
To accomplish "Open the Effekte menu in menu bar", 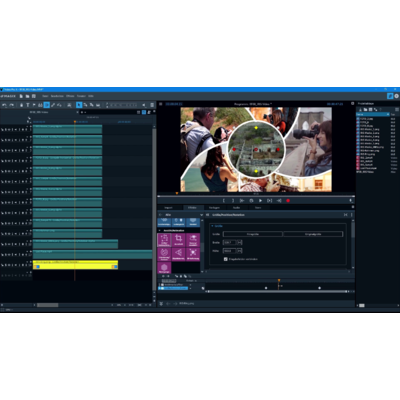I will [x=70, y=96].
